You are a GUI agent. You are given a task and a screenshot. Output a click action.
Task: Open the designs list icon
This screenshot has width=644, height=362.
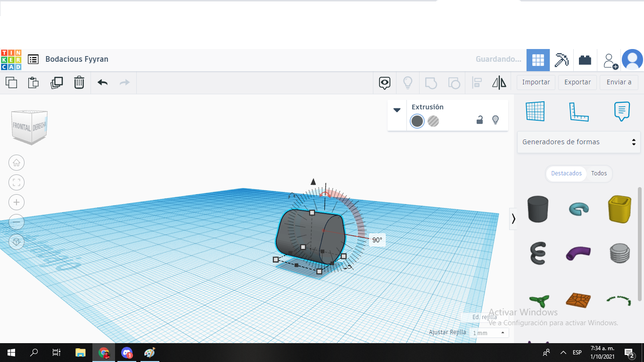tap(33, 59)
